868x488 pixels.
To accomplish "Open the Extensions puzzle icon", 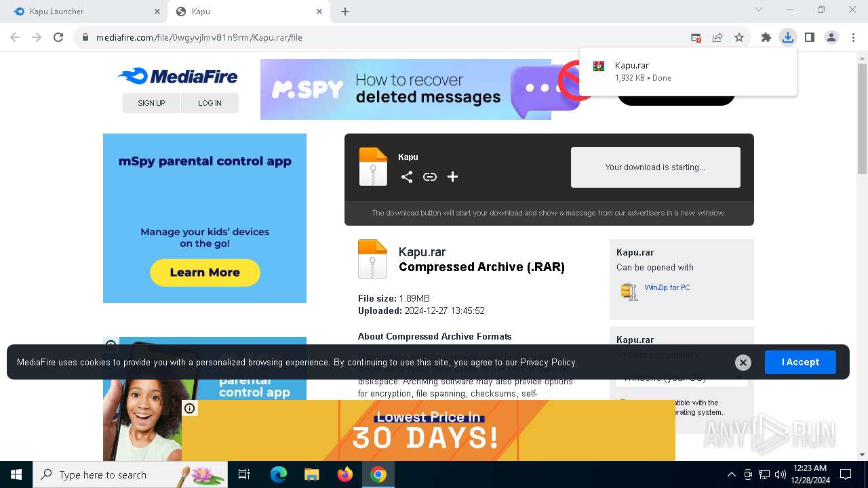I will 766,38.
